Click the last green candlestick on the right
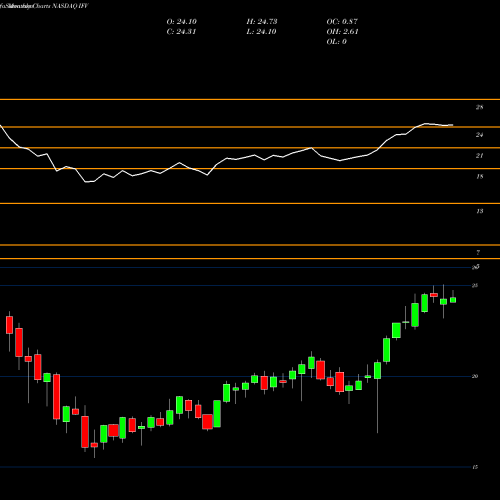The image size is (500, 500). pyautogui.click(x=453, y=300)
